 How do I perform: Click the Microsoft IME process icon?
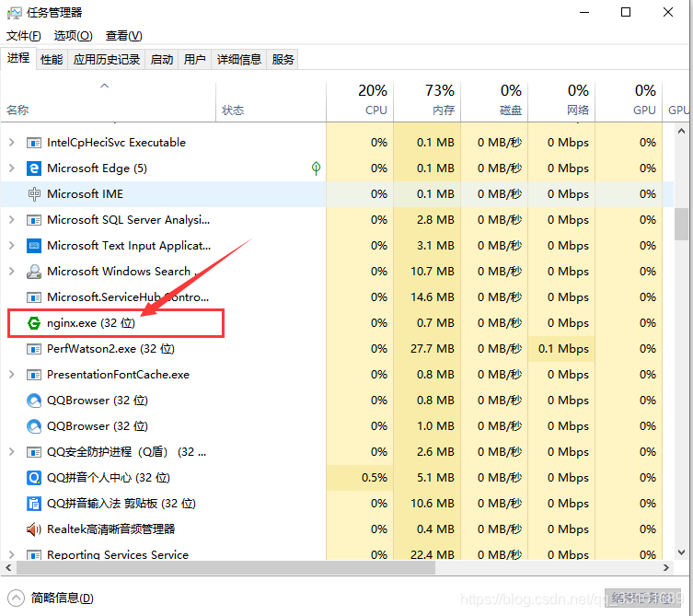pyautogui.click(x=34, y=194)
